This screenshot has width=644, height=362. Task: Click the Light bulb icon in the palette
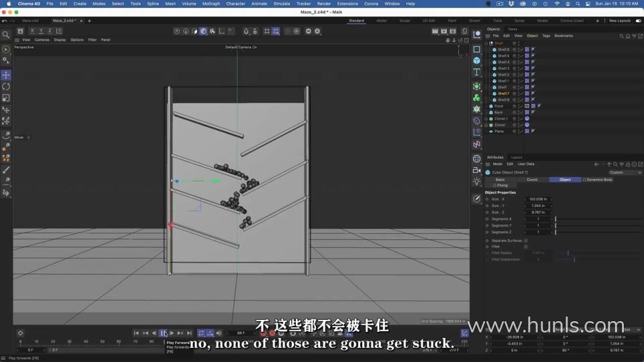476,182
